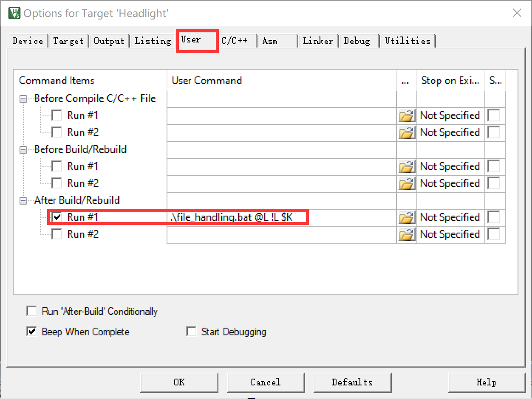Viewport: 532px width, 399px height.
Task: Click the Command Items column header
Action: point(91,81)
